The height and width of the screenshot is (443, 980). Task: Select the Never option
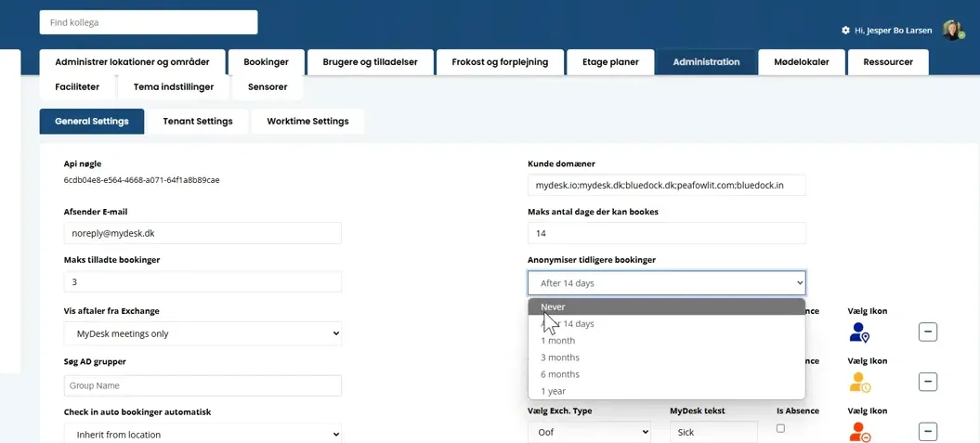667,306
